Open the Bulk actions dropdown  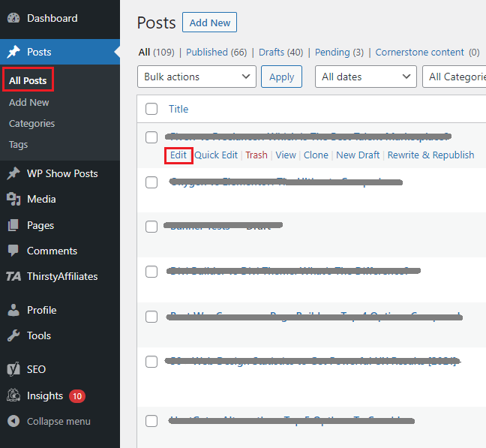[196, 77]
